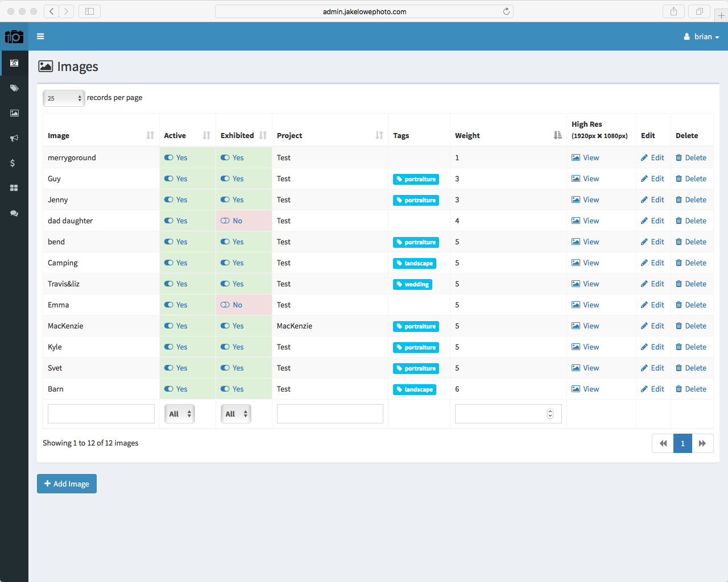
Task: Open the megaphone sidebar item
Action: [14, 138]
